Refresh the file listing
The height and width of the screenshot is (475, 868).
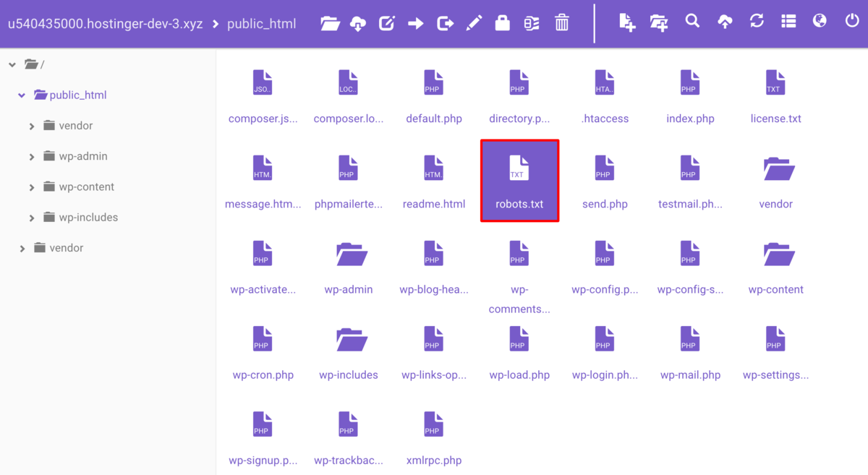[x=757, y=22]
